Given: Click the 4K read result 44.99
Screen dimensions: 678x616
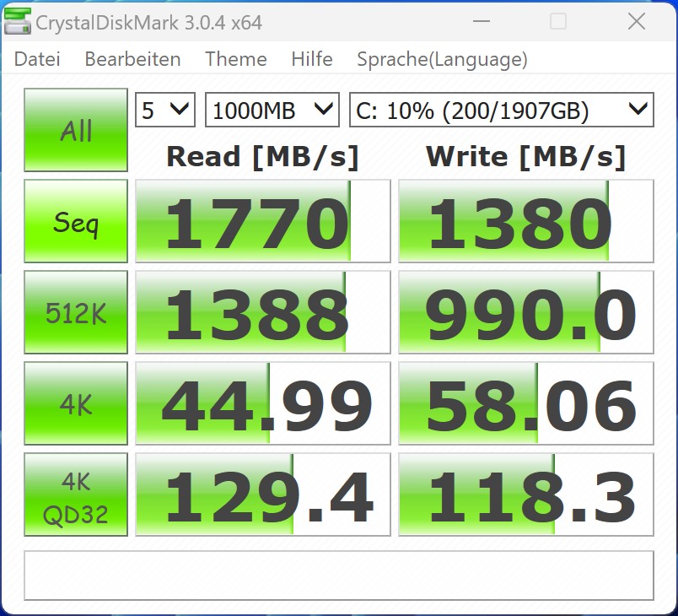Looking at the screenshot, I should 263,403.
